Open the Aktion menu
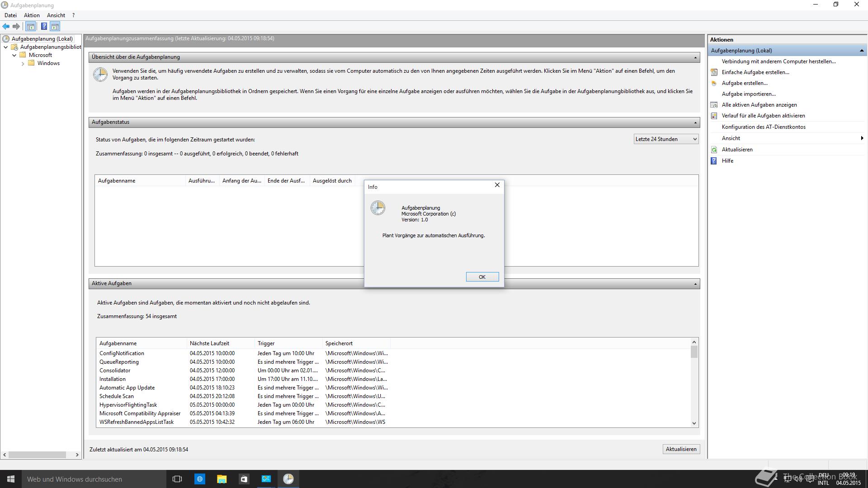The width and height of the screenshot is (868, 488). point(32,15)
